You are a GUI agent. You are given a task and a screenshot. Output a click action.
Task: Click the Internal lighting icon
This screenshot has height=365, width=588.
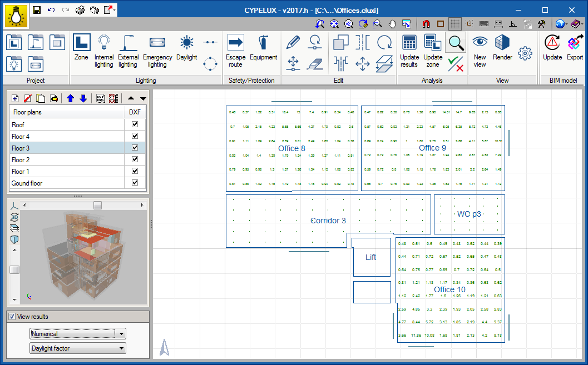tap(104, 48)
